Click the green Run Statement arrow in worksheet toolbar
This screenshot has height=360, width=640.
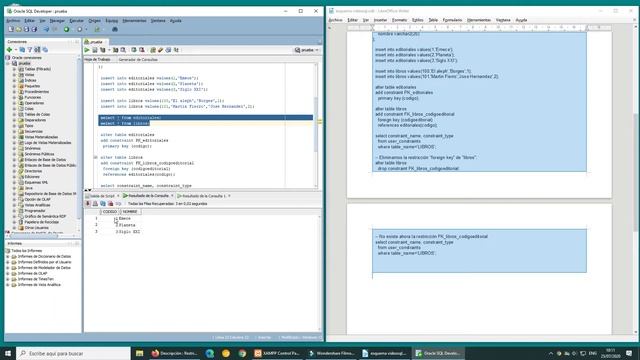coord(87,50)
